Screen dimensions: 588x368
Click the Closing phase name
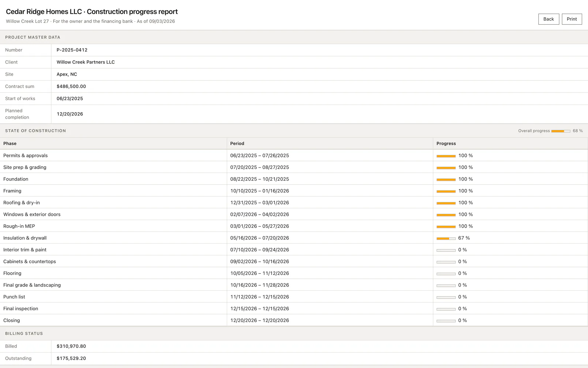point(12,321)
